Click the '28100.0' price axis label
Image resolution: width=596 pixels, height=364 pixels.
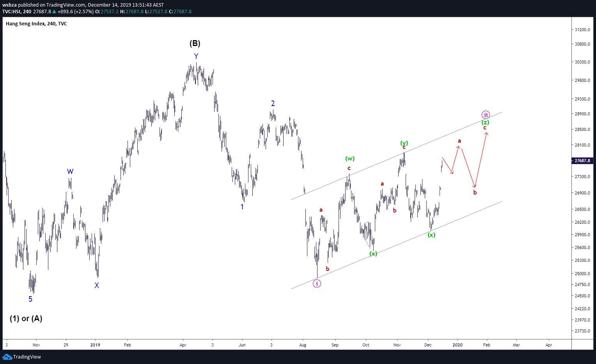[582, 145]
